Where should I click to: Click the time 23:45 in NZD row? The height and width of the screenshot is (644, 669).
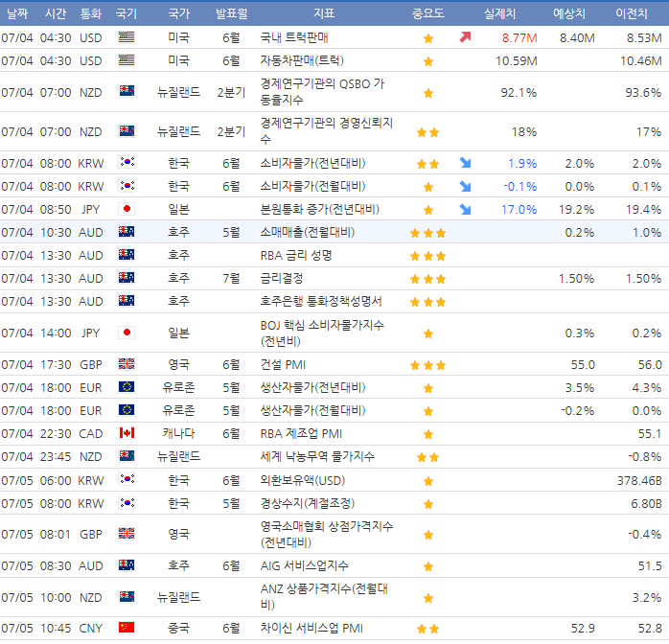tap(56, 457)
